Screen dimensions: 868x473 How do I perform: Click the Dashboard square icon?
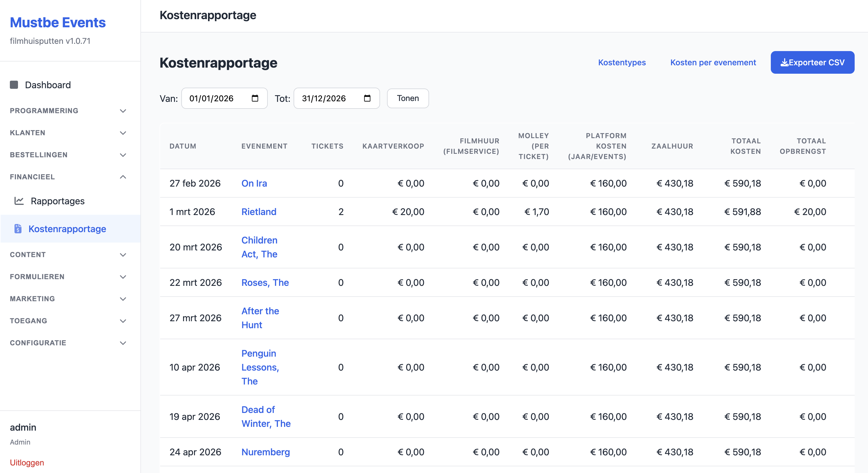14,85
